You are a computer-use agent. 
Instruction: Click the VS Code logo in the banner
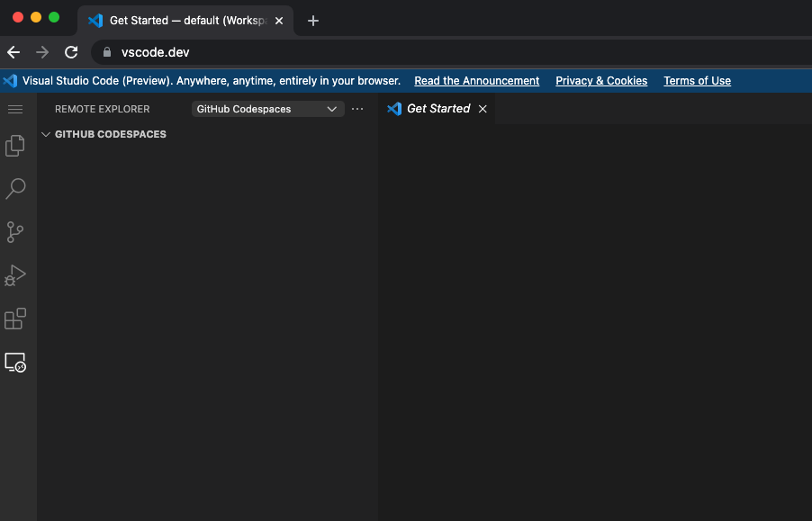tap(9, 80)
